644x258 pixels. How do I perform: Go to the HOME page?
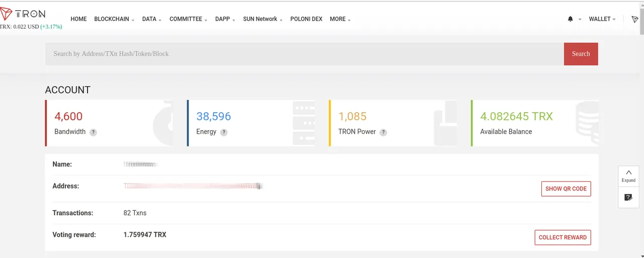[x=78, y=19]
